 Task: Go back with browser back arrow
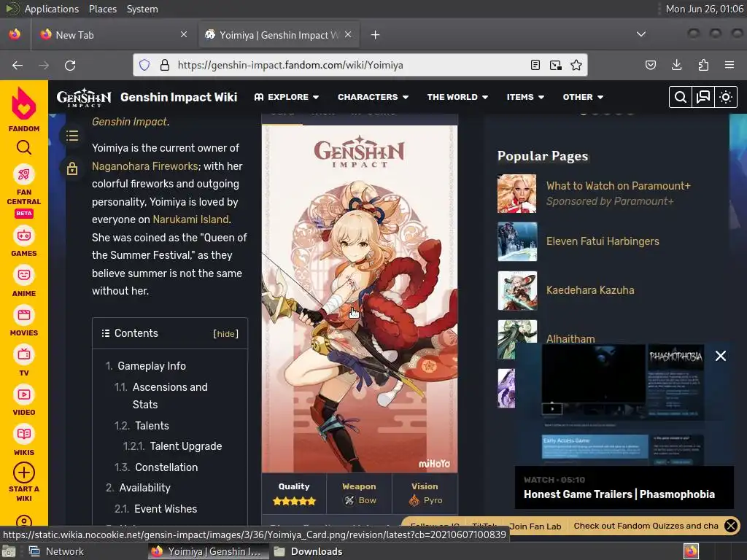tap(18, 65)
